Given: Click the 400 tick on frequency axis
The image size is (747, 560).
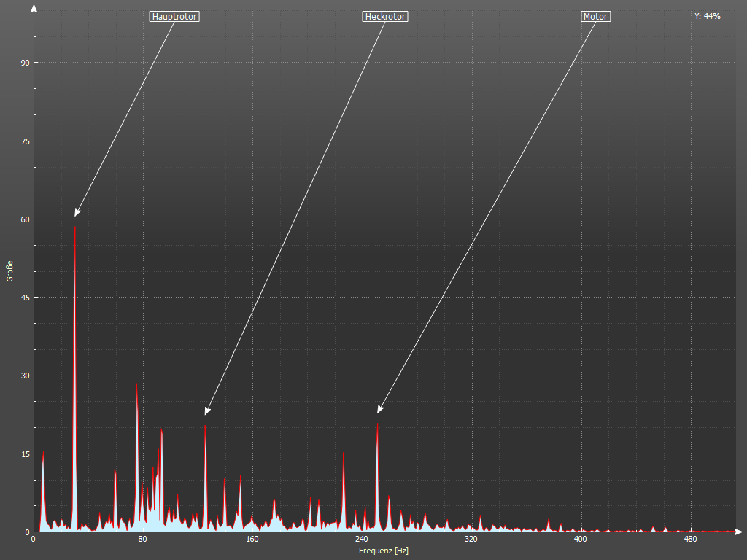Looking at the screenshot, I should point(580,540).
